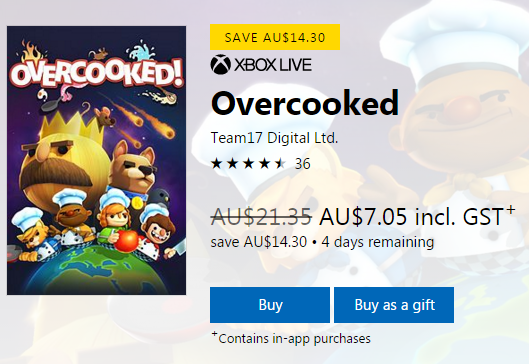Click the Overcooked game title heading
This screenshot has height=364, width=529.
pos(305,103)
